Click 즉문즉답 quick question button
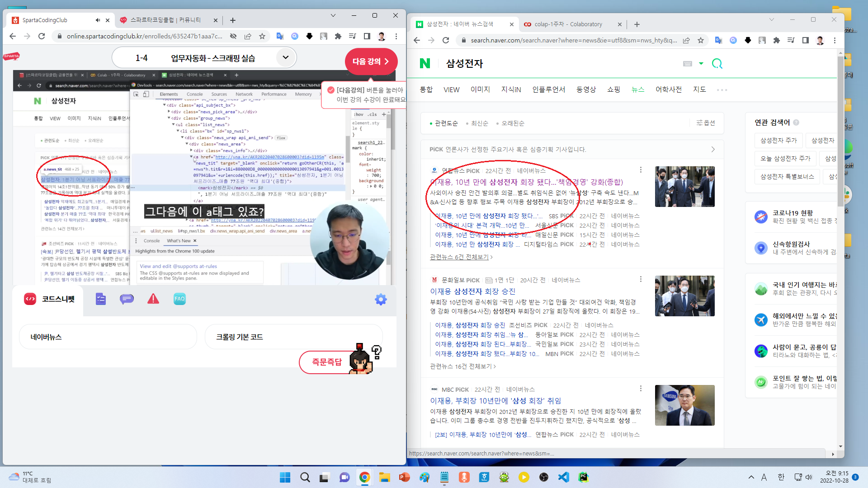The image size is (868, 488). coord(328,362)
